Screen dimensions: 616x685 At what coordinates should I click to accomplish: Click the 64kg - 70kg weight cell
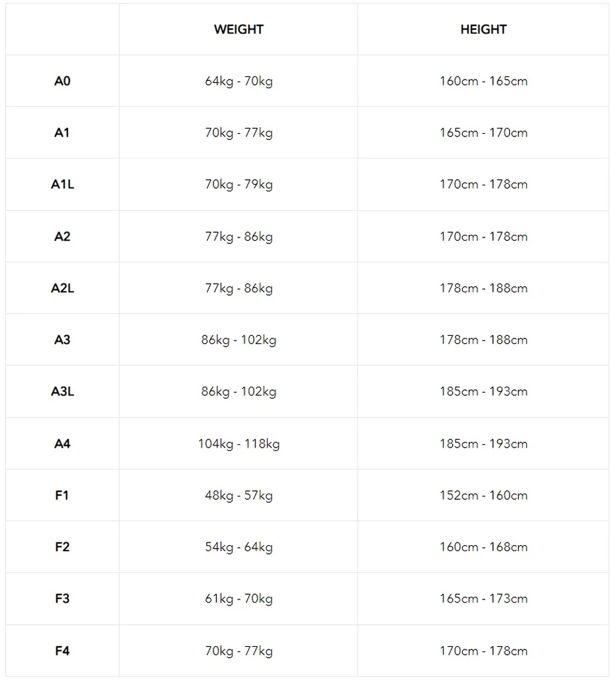(239, 81)
